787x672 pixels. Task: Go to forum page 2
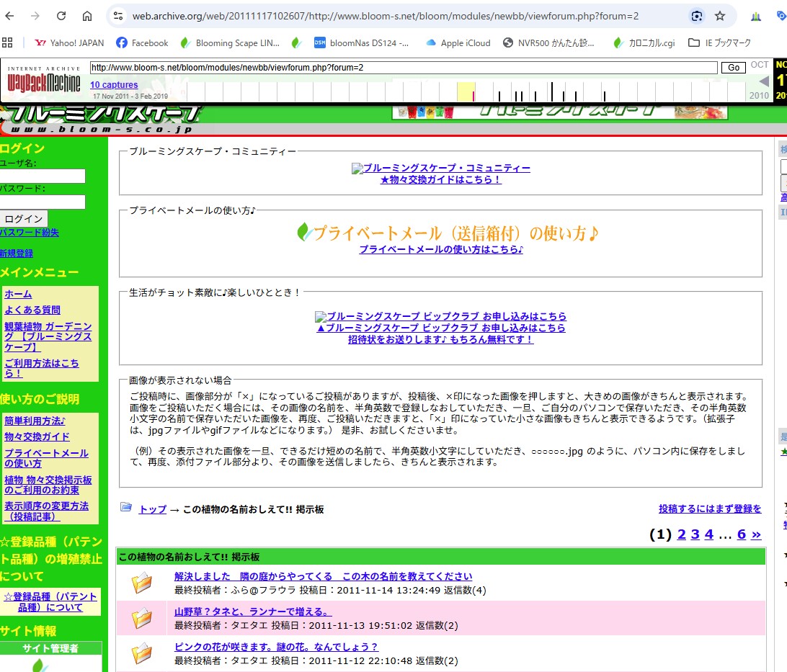click(682, 534)
